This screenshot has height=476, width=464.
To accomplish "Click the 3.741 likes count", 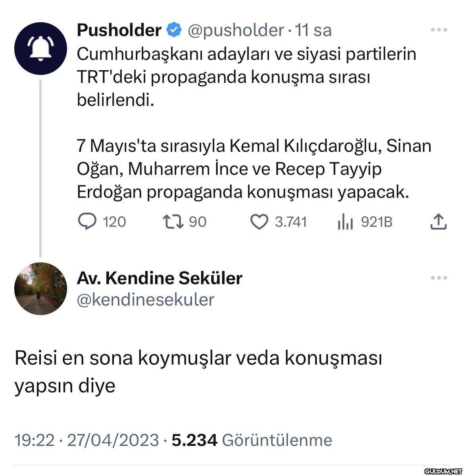I will click(291, 222).
